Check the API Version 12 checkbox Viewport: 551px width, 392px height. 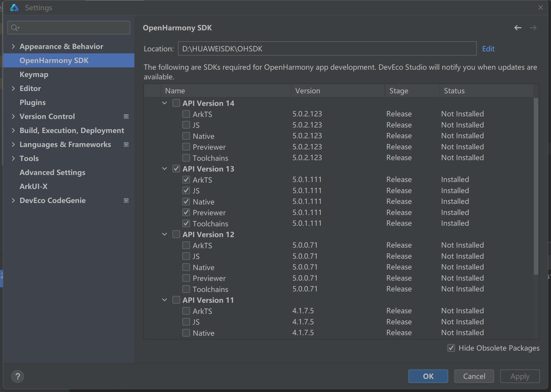click(x=176, y=234)
